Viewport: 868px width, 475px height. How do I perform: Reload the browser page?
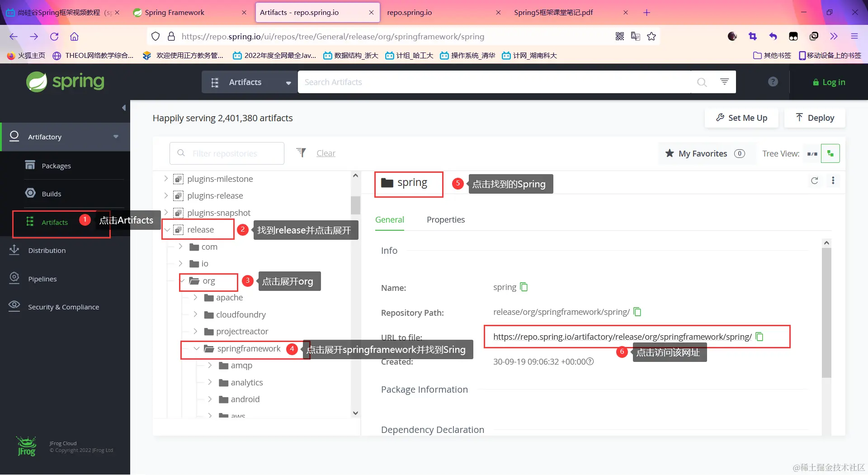coord(54,36)
